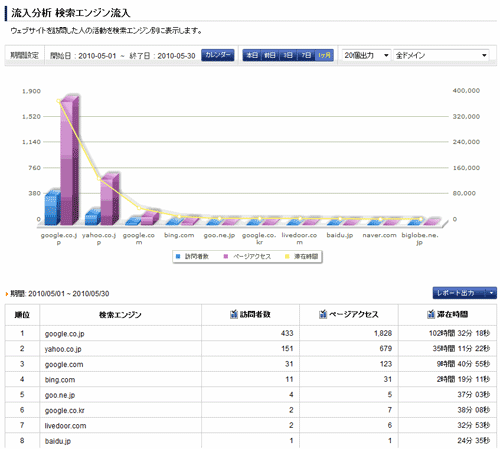Click the blue yahoo.co.jp visitors bar
Viewport: 500px width, 449px height.
coord(93,217)
